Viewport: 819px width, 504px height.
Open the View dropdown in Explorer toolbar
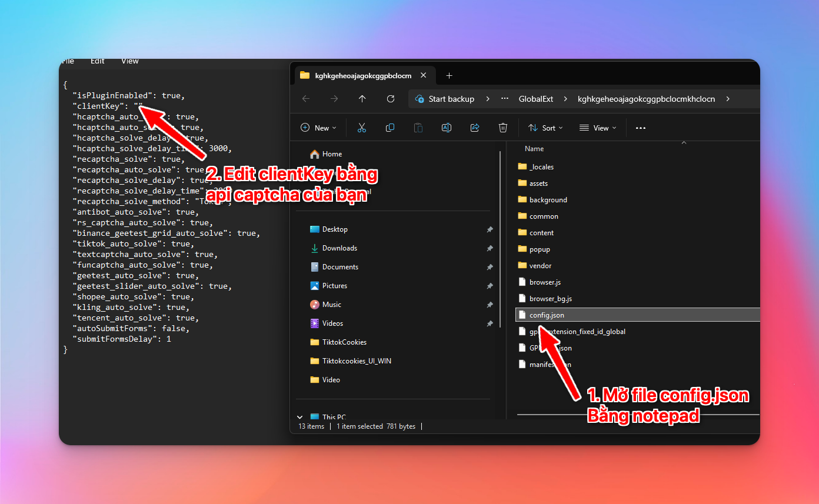pyautogui.click(x=598, y=128)
